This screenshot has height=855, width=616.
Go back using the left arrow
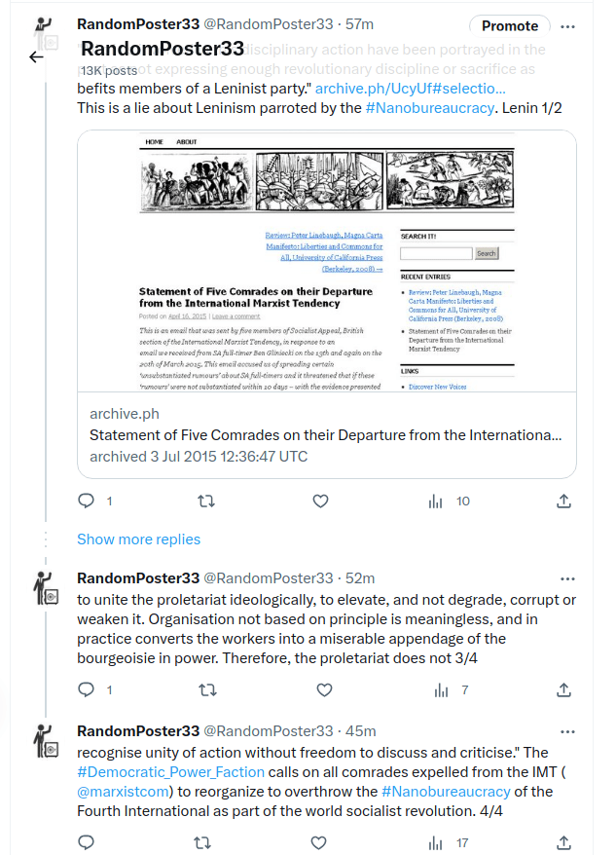(x=37, y=57)
